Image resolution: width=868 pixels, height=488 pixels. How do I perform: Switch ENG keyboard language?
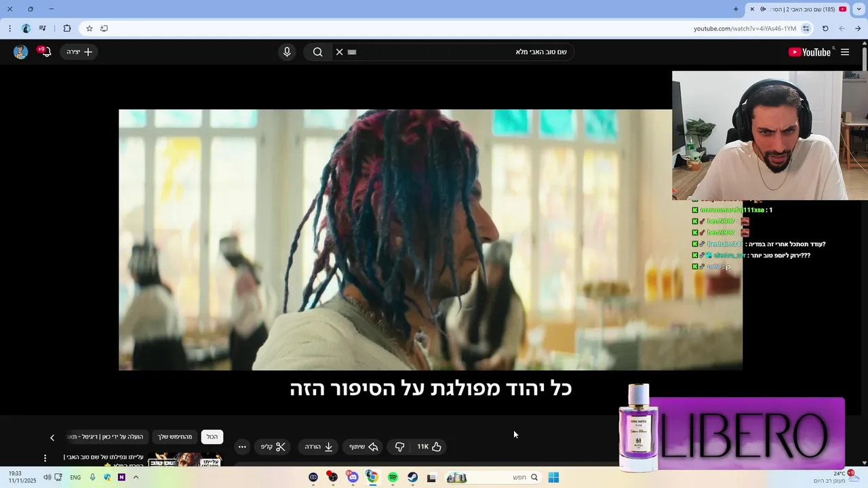(x=75, y=478)
